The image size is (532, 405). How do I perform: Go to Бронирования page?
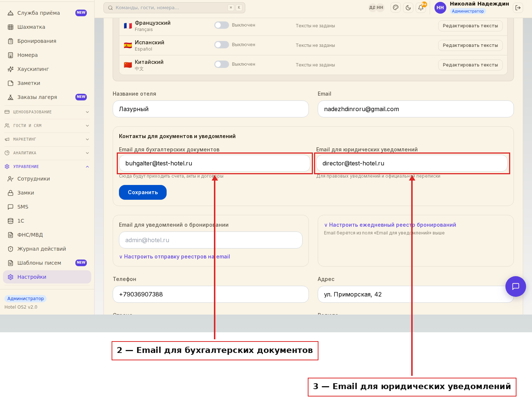click(47, 41)
